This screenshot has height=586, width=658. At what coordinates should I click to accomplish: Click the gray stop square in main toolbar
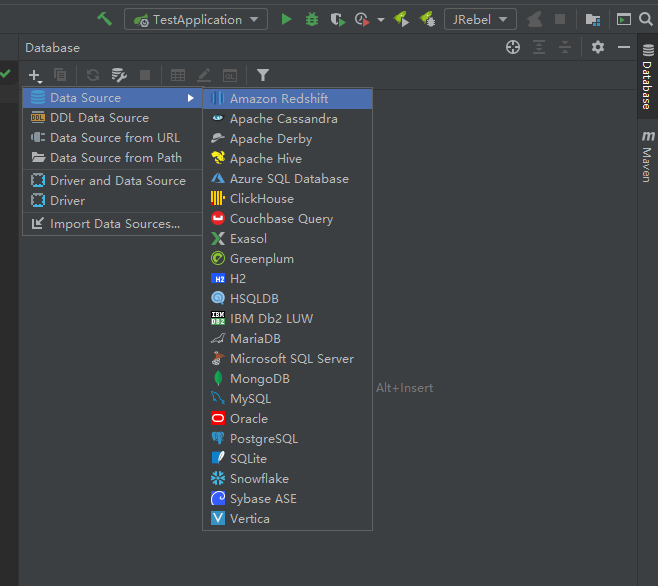click(560, 19)
